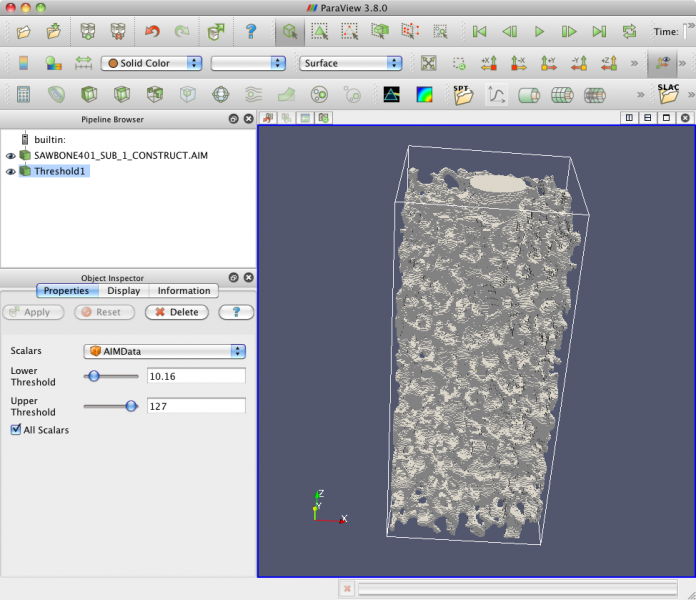The image size is (696, 600).
Task: Delete the Threshold1 filter
Action: [x=177, y=312]
